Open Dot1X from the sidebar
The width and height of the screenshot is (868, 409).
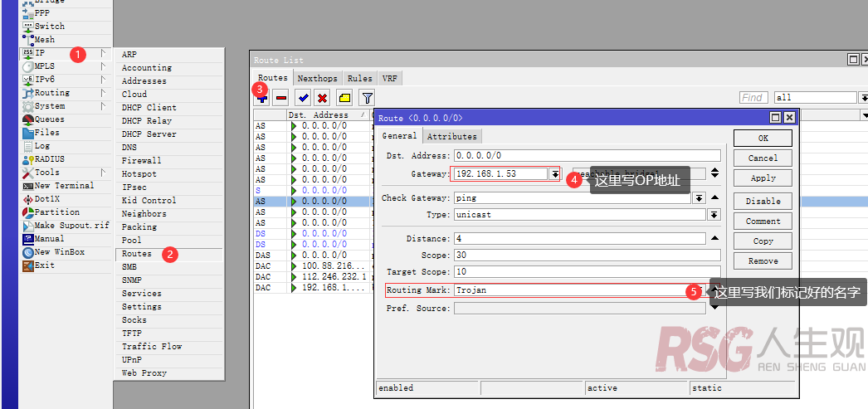tap(66, 198)
